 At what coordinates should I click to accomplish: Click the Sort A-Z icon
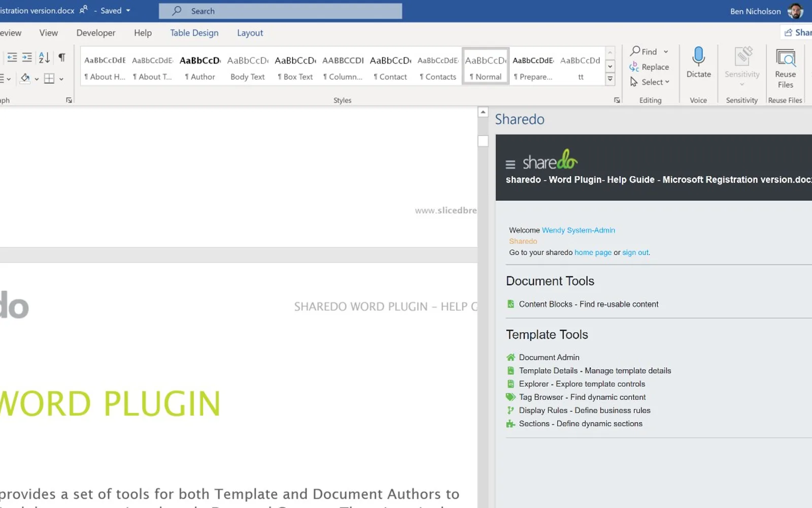click(44, 57)
